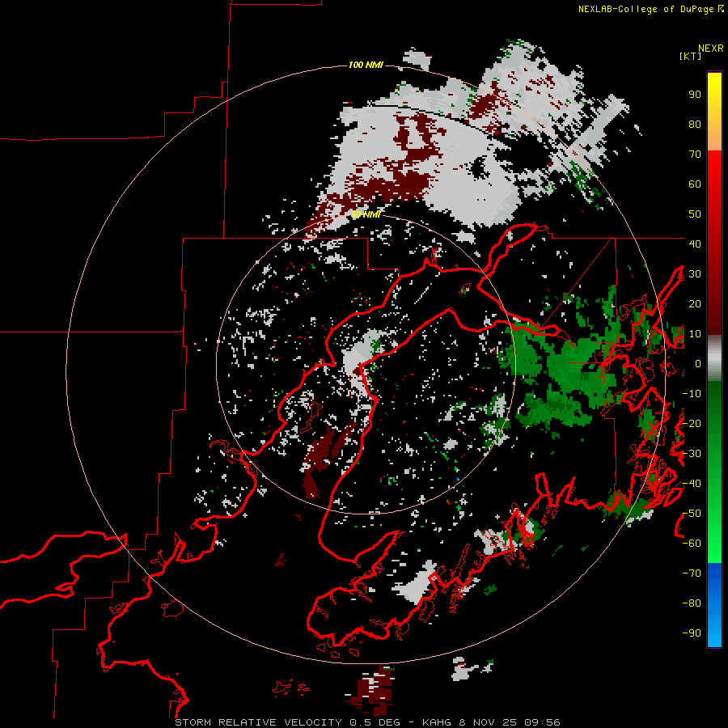Click the yellow top segment of color bar
This screenshot has width=728, height=728.
click(x=714, y=112)
